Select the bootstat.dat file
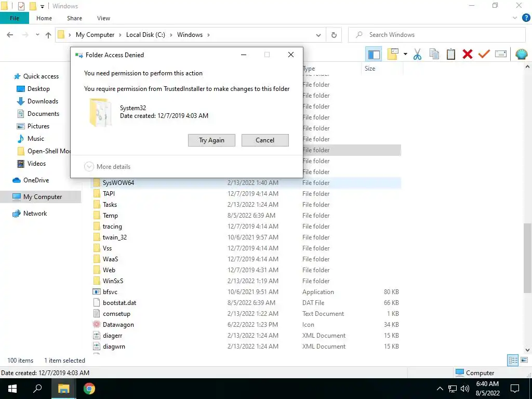Viewport: 532px width, 399px height. pyautogui.click(x=119, y=303)
